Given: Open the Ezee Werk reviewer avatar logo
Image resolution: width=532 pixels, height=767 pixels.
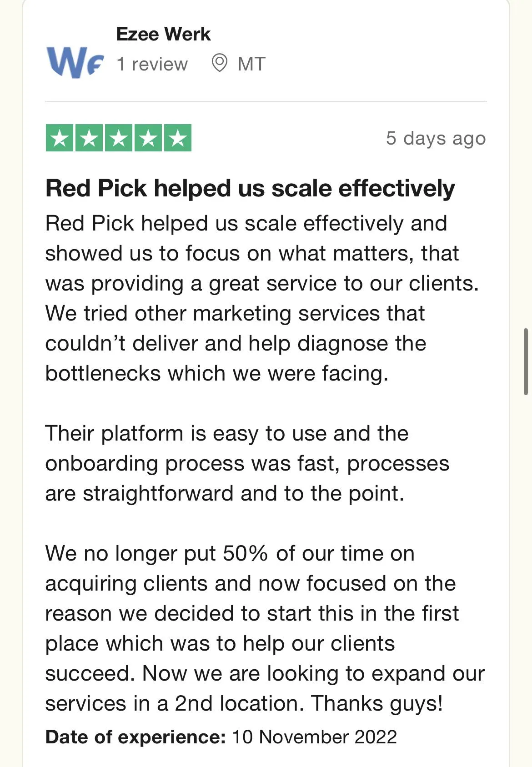Looking at the screenshot, I should pos(75,62).
